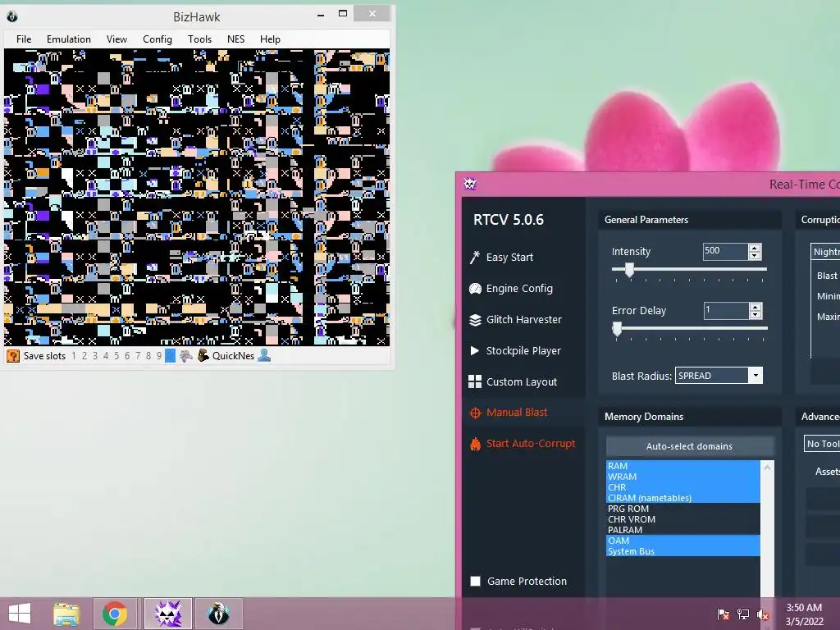Screen dimensions: 840x630
Task: Select PRG ROM memory domain
Action: click(683, 509)
